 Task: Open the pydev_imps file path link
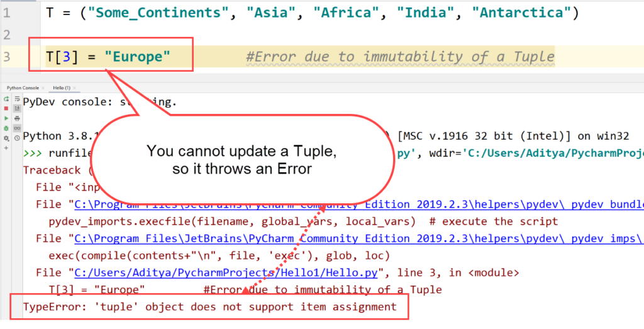(358, 238)
